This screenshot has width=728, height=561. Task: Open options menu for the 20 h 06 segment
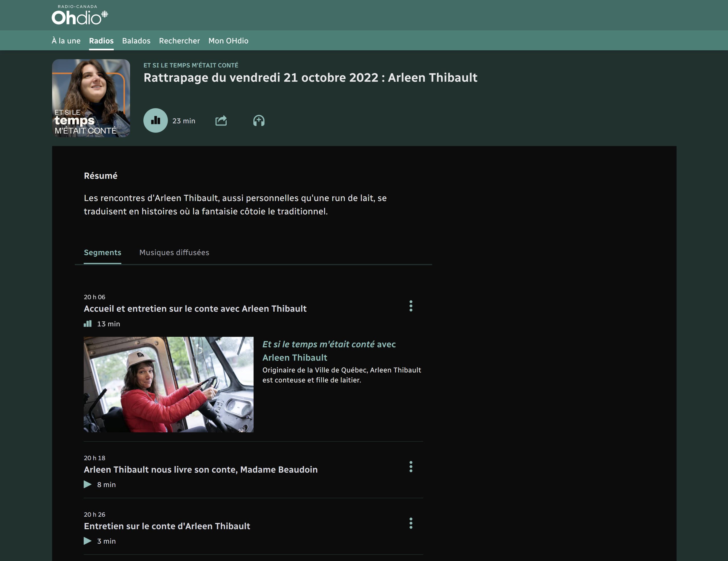[411, 306]
